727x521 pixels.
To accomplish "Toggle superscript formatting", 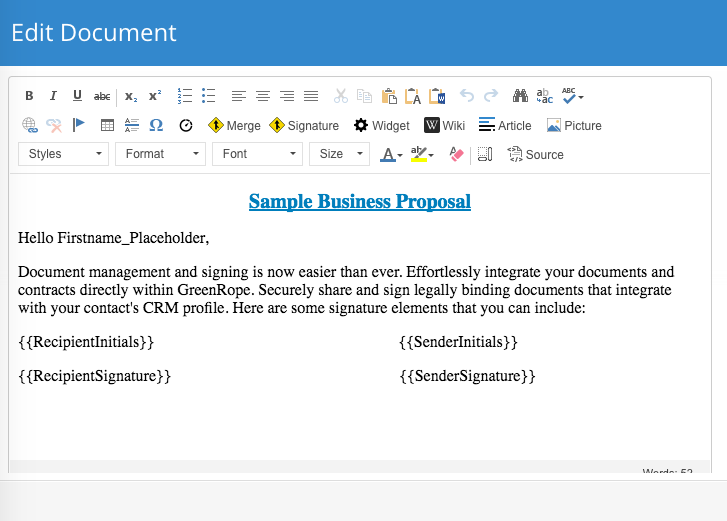I will [x=155, y=96].
